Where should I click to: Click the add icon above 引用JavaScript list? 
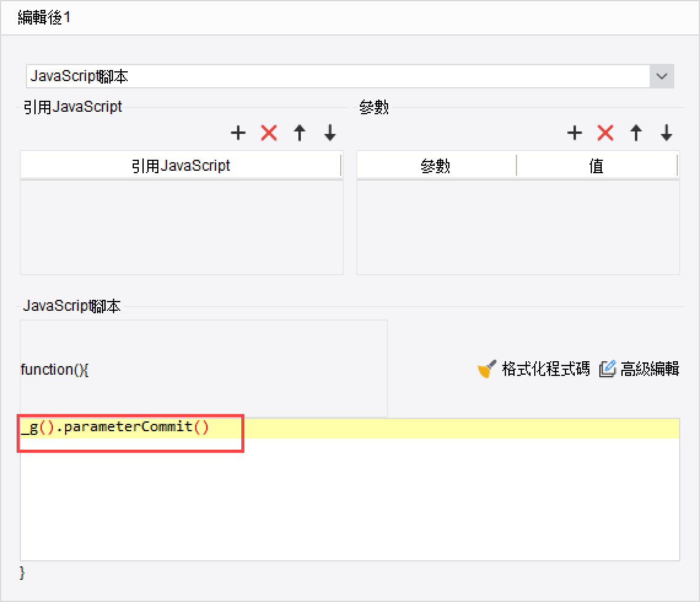(x=238, y=133)
